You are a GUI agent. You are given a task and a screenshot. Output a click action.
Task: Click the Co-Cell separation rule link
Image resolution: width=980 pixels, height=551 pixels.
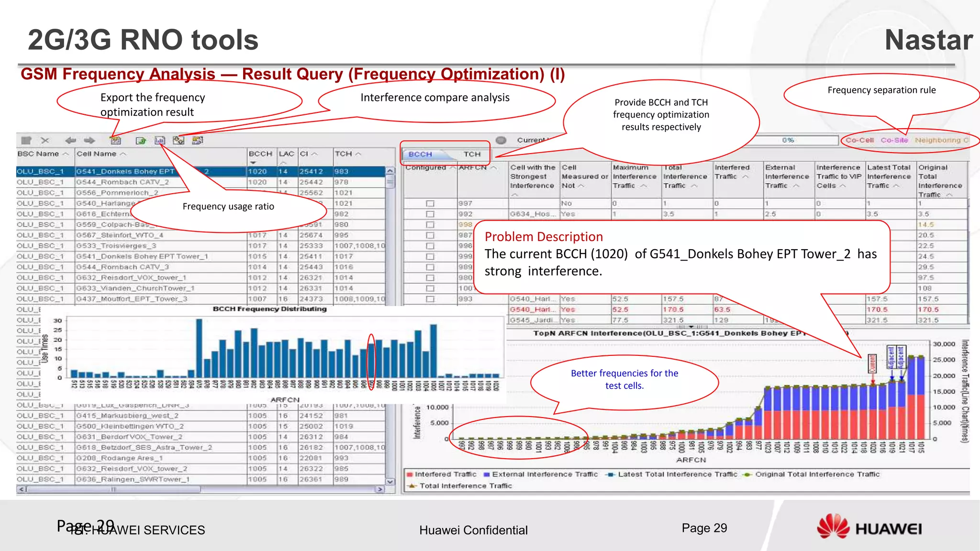859,140
